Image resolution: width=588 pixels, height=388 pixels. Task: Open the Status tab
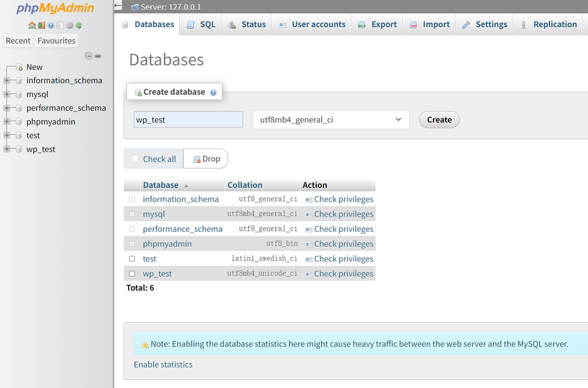pyautogui.click(x=247, y=24)
